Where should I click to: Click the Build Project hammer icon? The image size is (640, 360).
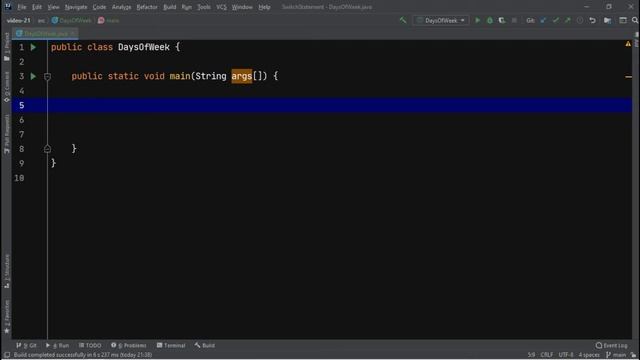point(403,20)
